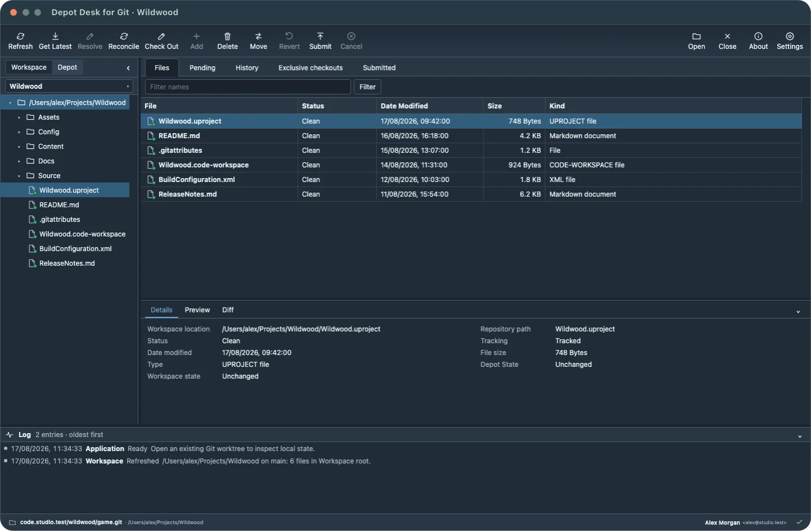811x532 pixels.
Task: Select ReleaseNotes.md in the file table
Action: (471, 194)
